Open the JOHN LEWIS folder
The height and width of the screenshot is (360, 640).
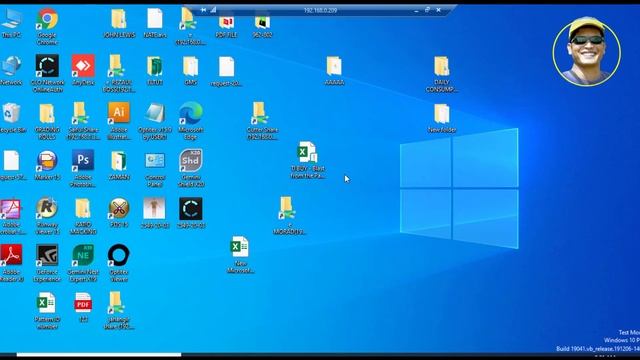(x=119, y=20)
